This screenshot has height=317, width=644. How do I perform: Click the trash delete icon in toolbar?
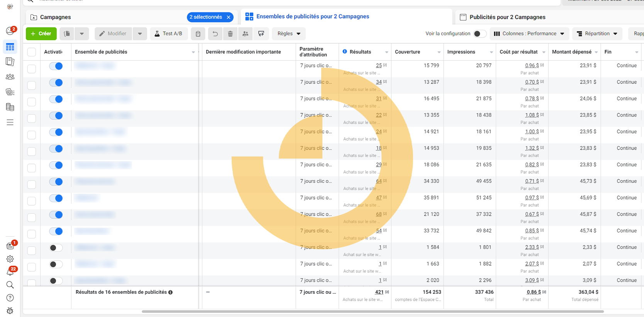[230, 34]
